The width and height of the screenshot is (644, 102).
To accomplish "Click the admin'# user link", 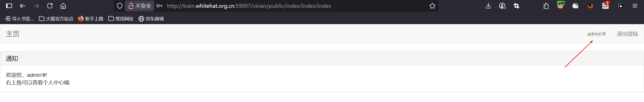I will [596, 34].
